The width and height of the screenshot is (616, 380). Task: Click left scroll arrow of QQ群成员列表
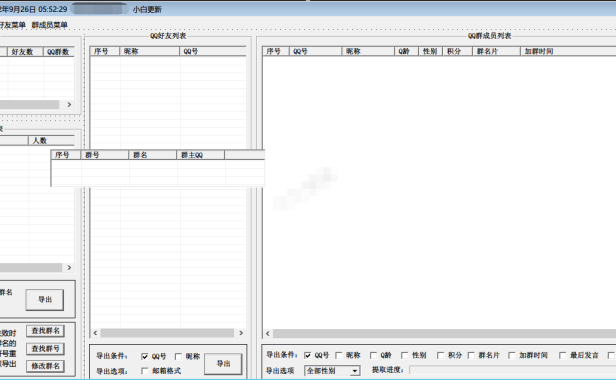pyautogui.click(x=268, y=334)
